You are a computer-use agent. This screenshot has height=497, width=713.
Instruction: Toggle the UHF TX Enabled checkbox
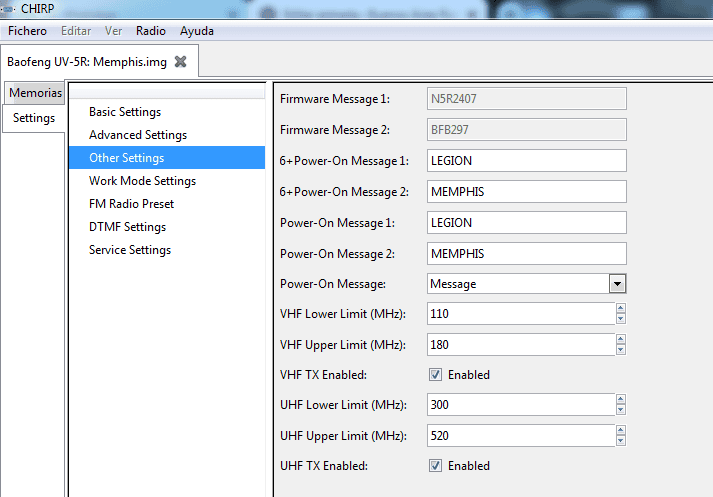pyautogui.click(x=435, y=466)
